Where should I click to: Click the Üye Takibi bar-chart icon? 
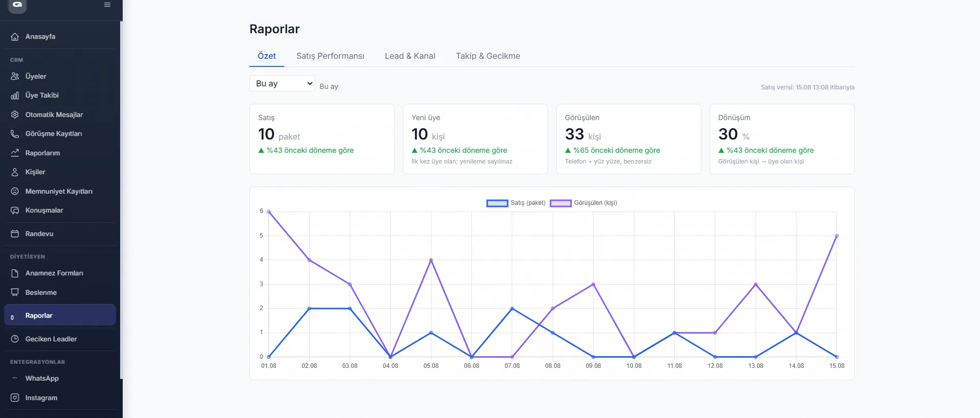click(15, 96)
